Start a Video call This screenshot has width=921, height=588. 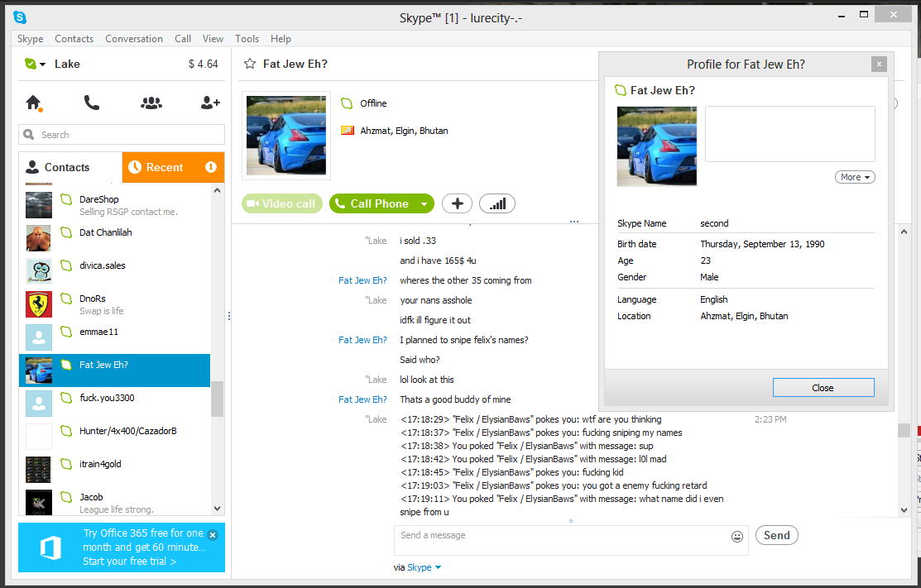(x=282, y=203)
